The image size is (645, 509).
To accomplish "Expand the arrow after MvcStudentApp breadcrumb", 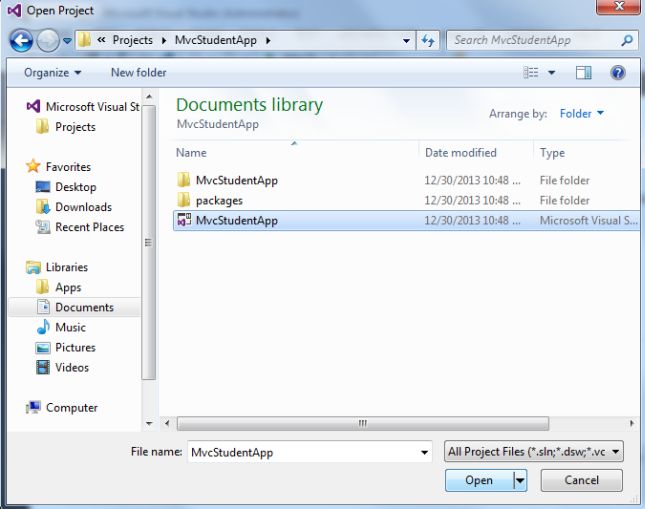I will [x=268, y=40].
